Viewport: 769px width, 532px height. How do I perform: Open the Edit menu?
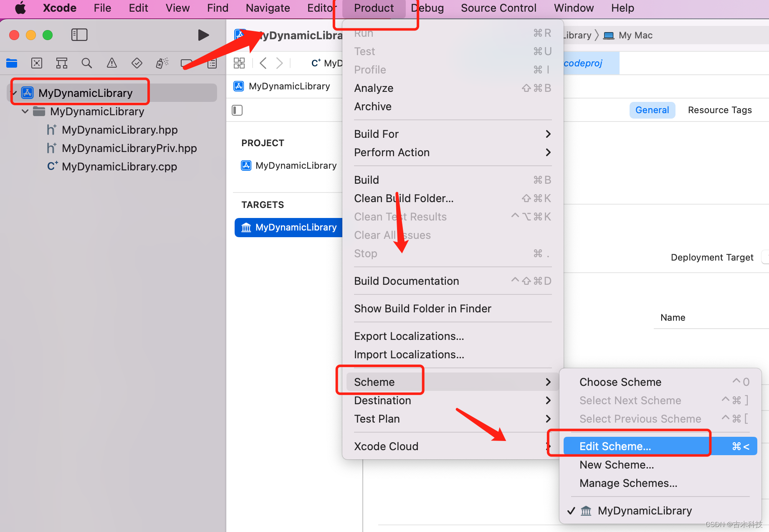point(138,8)
